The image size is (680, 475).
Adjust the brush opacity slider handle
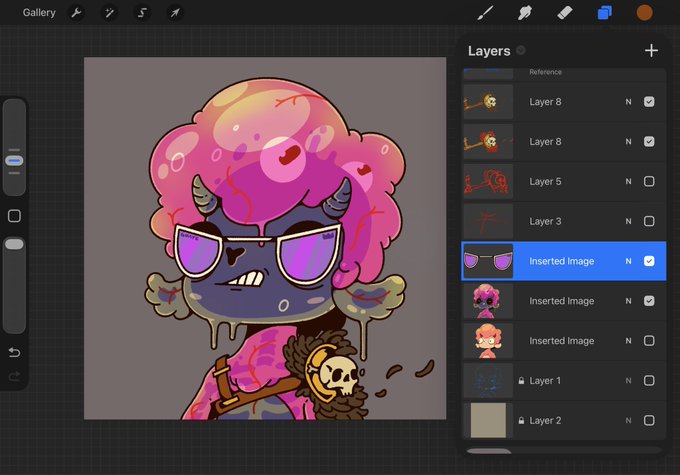coord(14,244)
